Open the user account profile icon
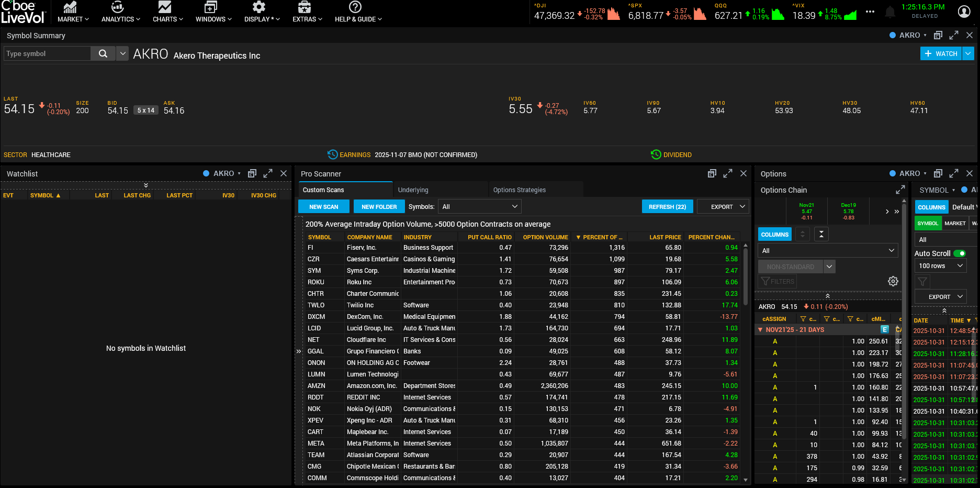Viewport: 980px width, 488px height. [964, 11]
